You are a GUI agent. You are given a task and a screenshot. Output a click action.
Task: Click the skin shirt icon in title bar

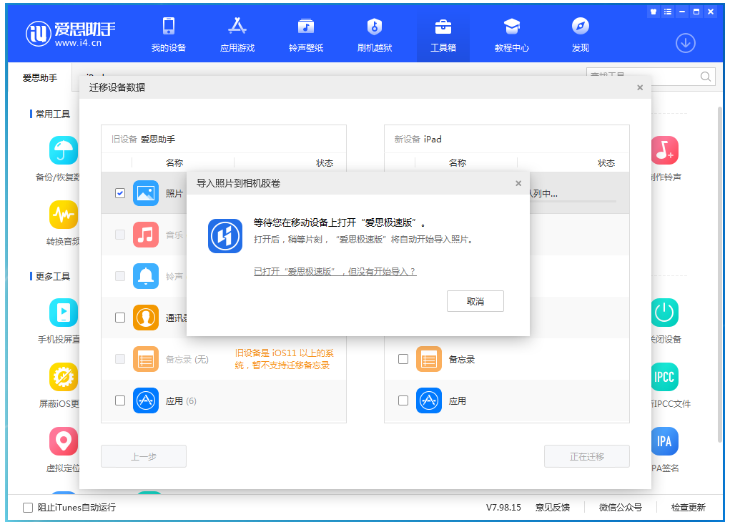653,12
